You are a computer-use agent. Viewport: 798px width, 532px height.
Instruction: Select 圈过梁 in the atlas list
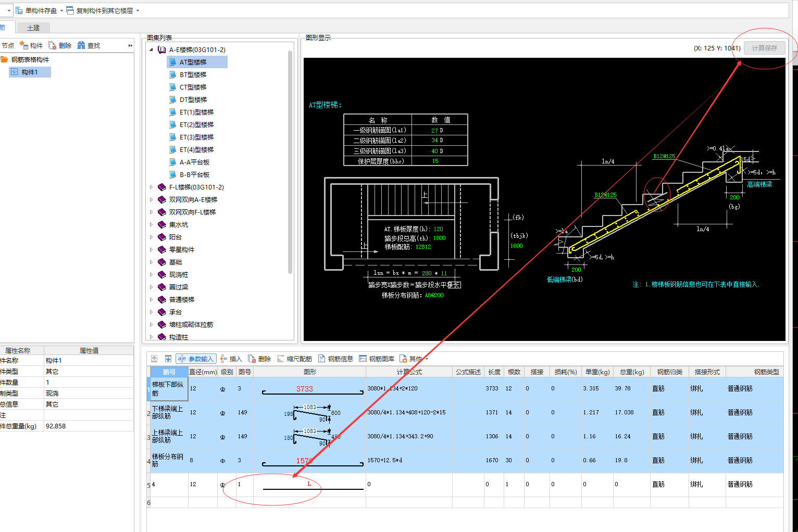pyautogui.click(x=178, y=287)
